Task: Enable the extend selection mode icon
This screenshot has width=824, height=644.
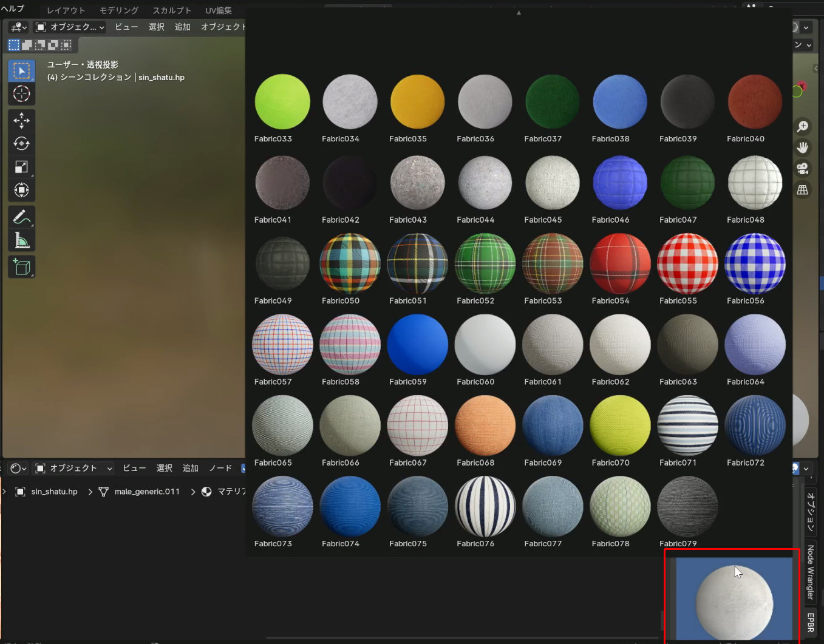Action: tap(27, 45)
